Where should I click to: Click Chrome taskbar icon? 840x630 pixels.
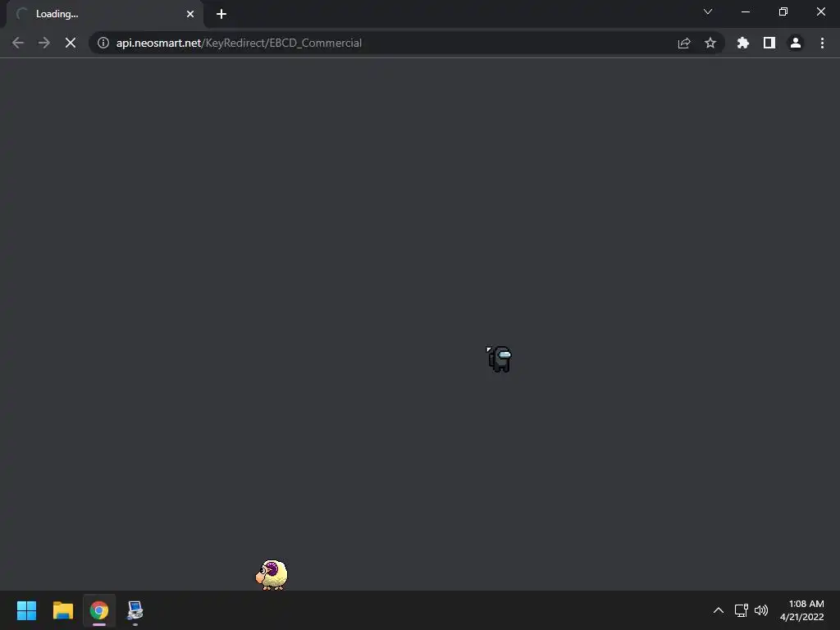pyautogui.click(x=99, y=610)
